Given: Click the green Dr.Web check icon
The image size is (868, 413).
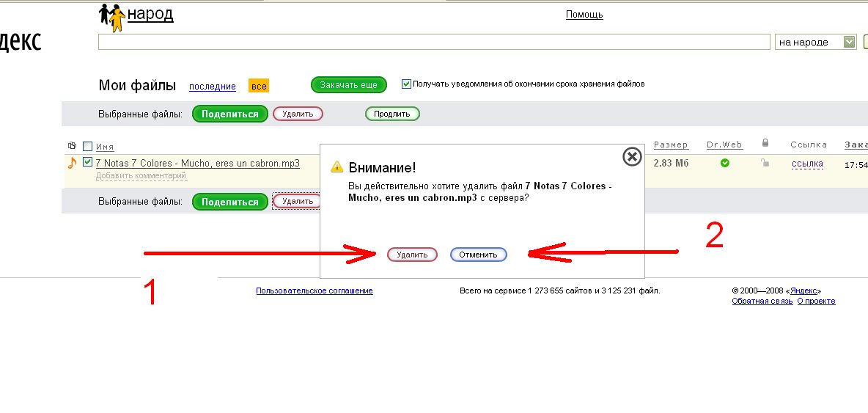Looking at the screenshot, I should point(724,163).
